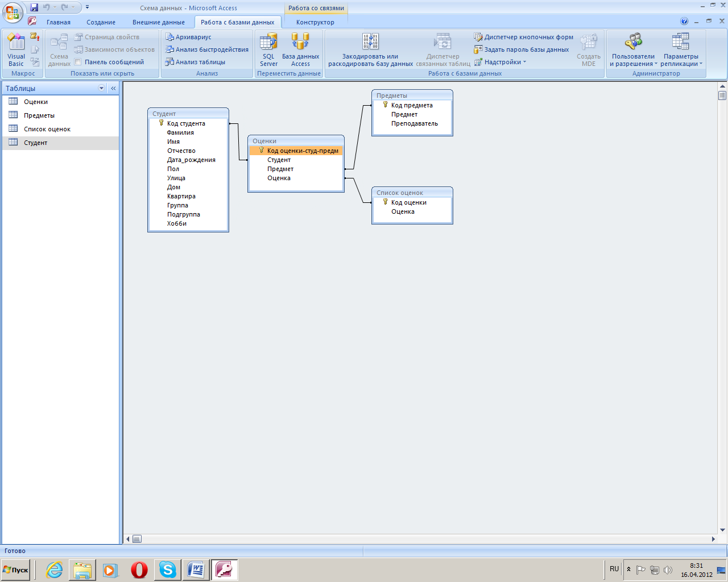Click the Office button
The height and width of the screenshot is (582, 728).
point(13,12)
